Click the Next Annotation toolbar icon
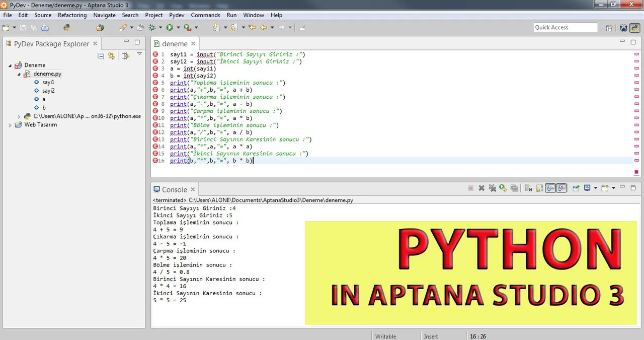 pos(216,28)
